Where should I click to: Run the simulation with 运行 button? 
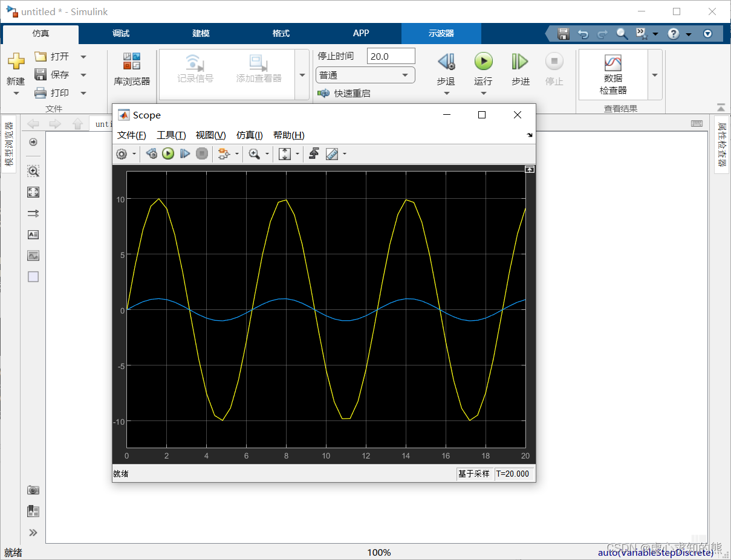tap(483, 61)
